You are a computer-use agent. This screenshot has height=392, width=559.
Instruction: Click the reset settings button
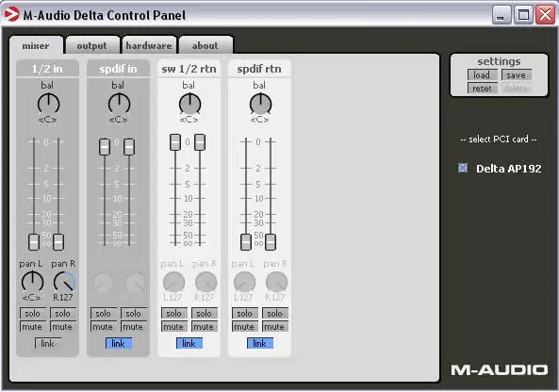482,88
